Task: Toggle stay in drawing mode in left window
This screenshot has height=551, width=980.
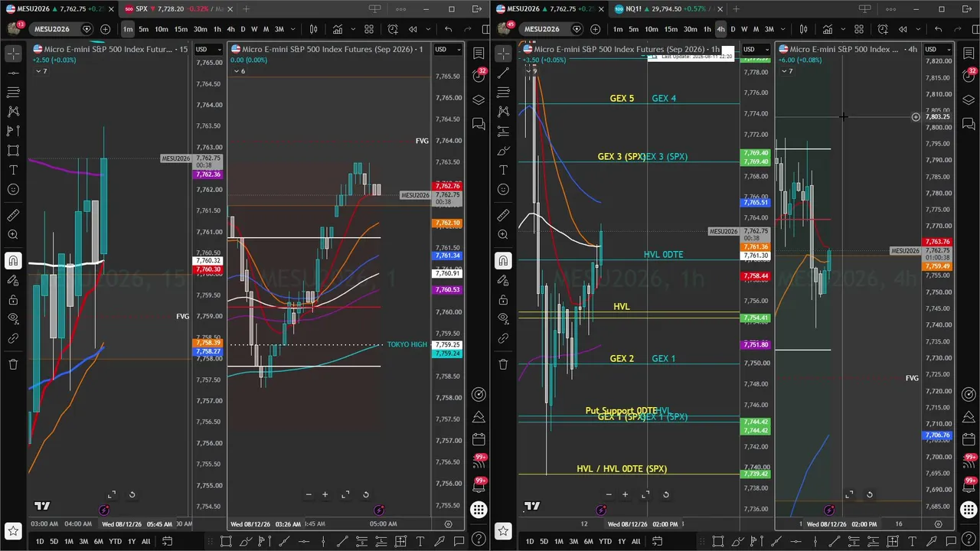Action: pos(13,281)
